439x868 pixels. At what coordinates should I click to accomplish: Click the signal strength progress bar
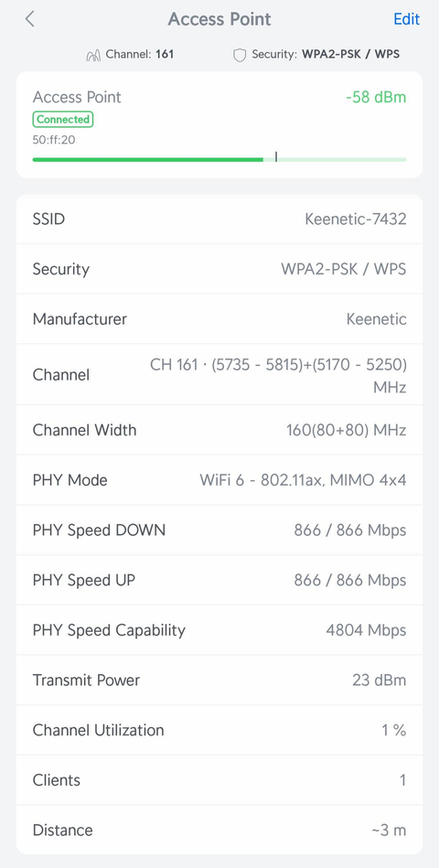point(219,159)
